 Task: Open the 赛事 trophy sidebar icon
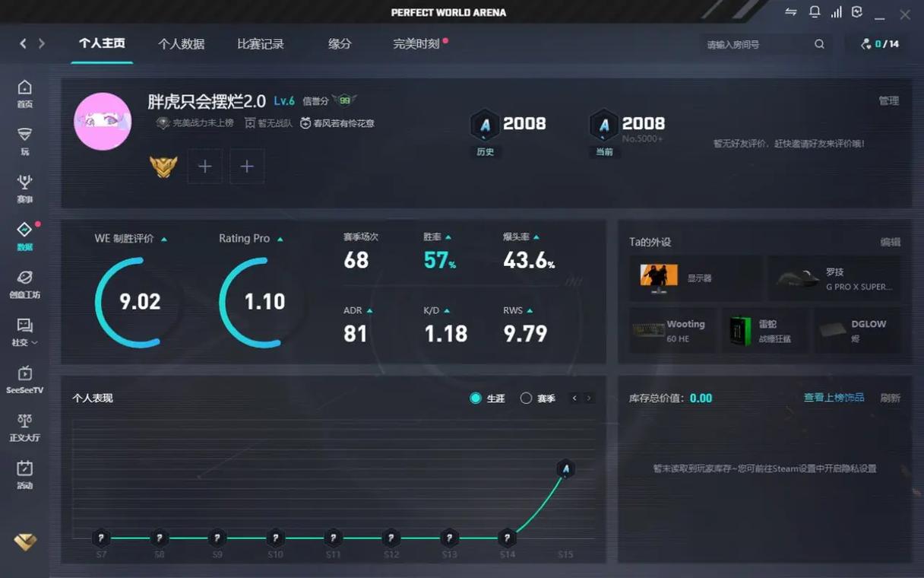pos(24,188)
